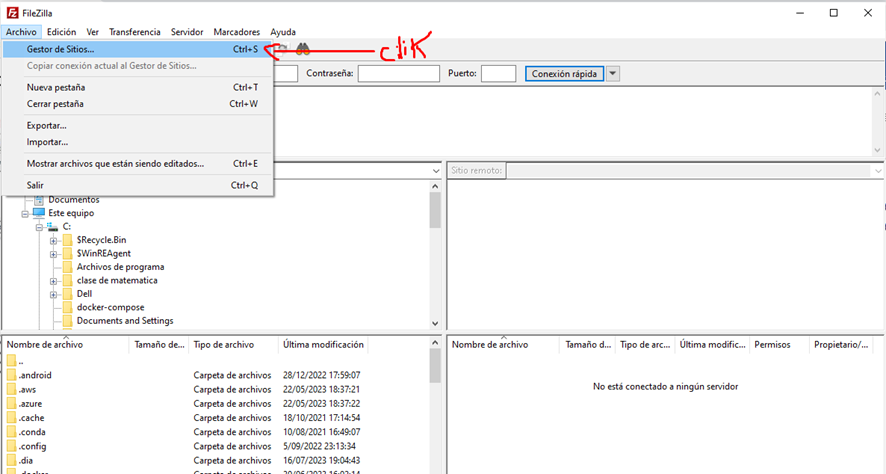886x474 pixels.
Task: Click the message log scroll-up arrow
Action: point(877,94)
